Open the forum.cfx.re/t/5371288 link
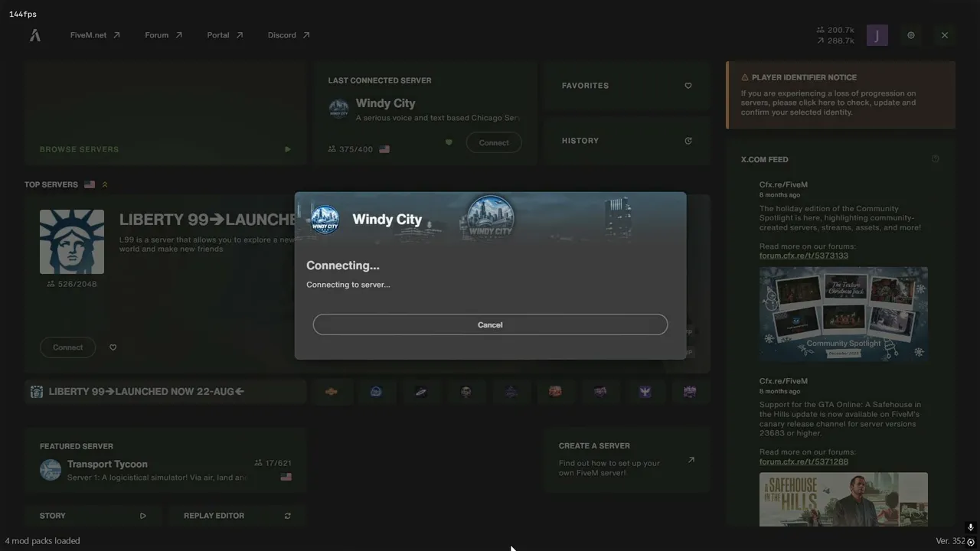The width and height of the screenshot is (980, 551). [804, 461]
